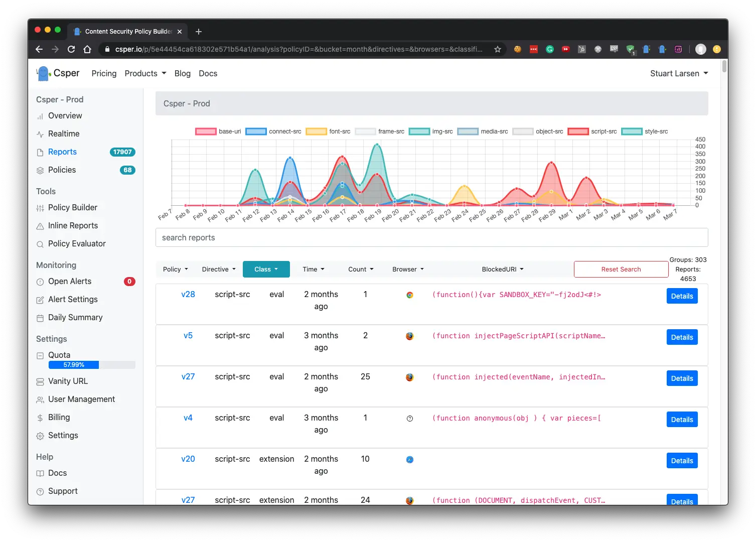Open the Policies layers icon

click(40, 171)
